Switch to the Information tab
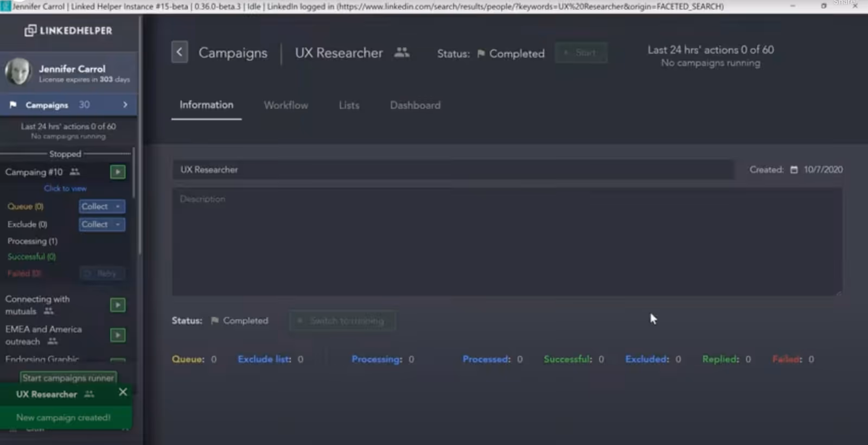 (207, 105)
